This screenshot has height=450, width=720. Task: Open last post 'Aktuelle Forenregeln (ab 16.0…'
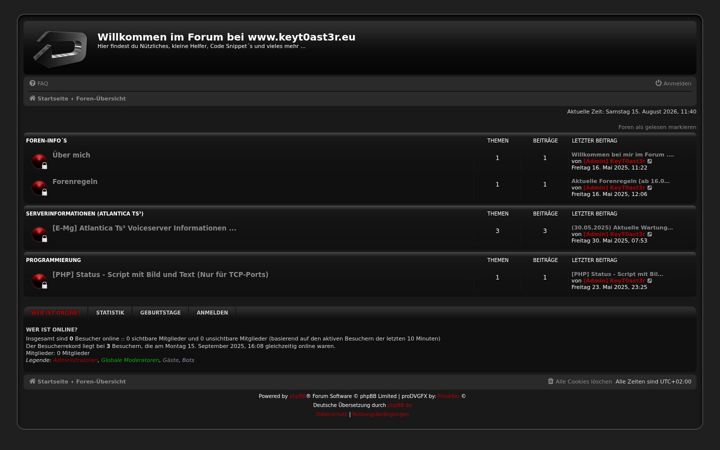[620, 181]
